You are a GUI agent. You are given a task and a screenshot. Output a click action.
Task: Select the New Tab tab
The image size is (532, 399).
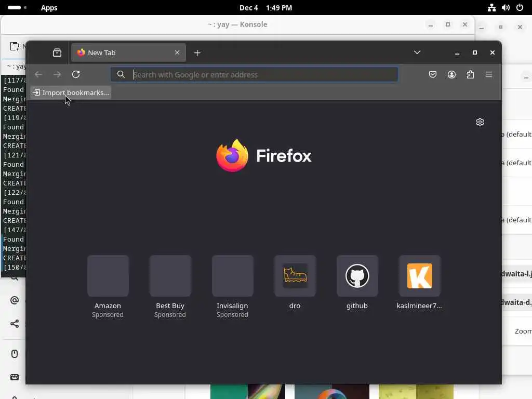click(x=129, y=52)
